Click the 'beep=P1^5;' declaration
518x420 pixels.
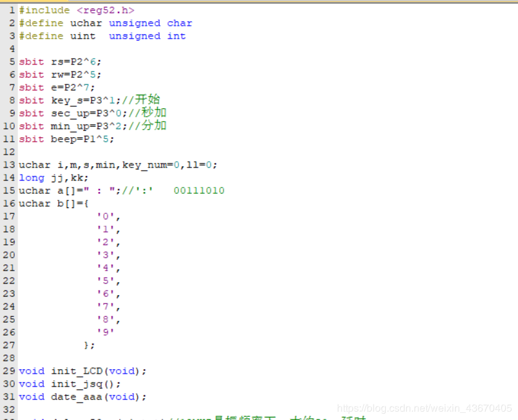point(82,139)
